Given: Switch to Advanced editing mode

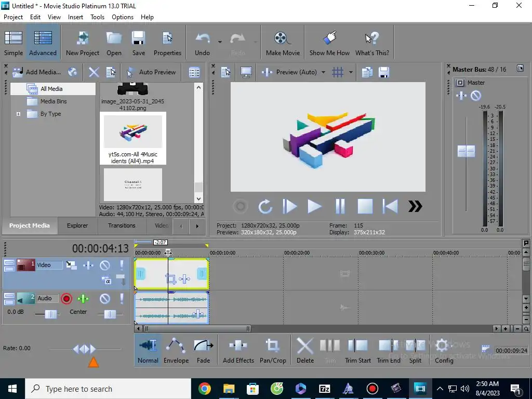Looking at the screenshot, I should tap(43, 43).
